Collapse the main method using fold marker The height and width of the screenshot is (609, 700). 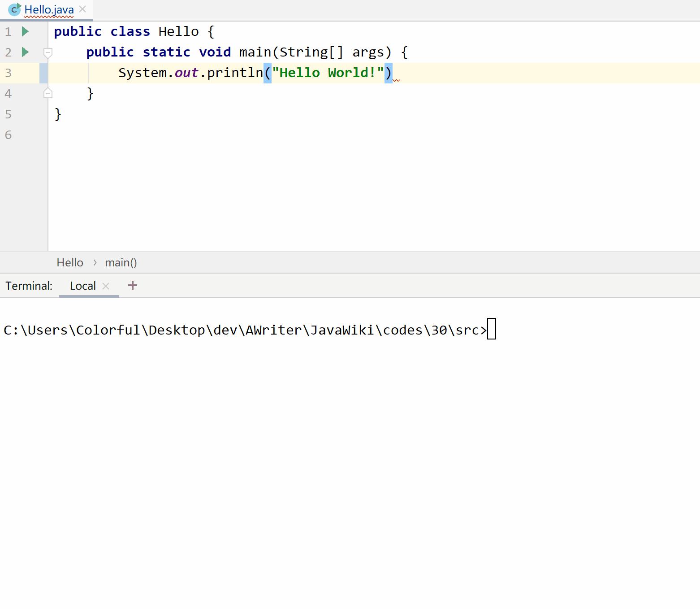[48, 52]
